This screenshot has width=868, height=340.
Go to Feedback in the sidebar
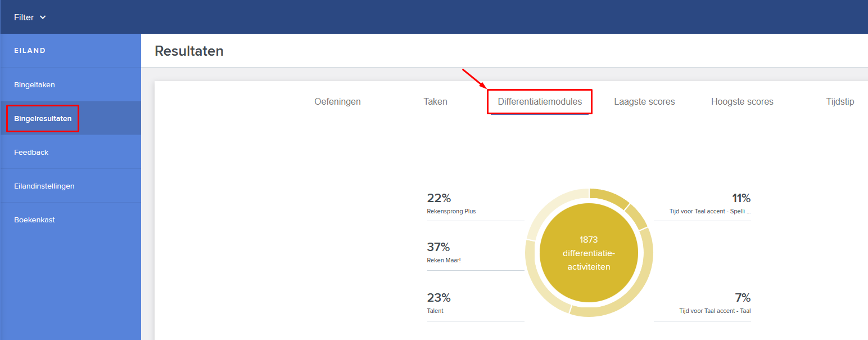[70, 152]
